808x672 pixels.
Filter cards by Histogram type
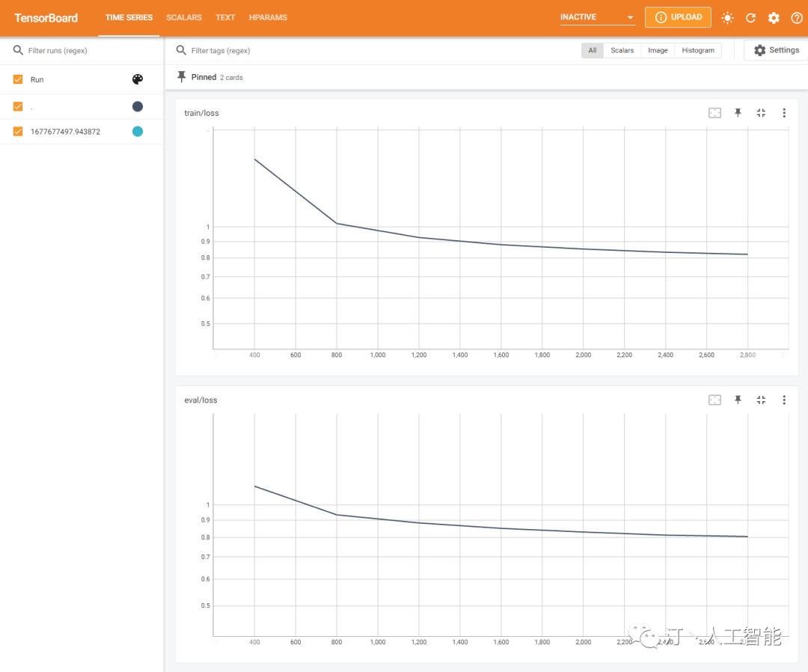click(x=697, y=50)
